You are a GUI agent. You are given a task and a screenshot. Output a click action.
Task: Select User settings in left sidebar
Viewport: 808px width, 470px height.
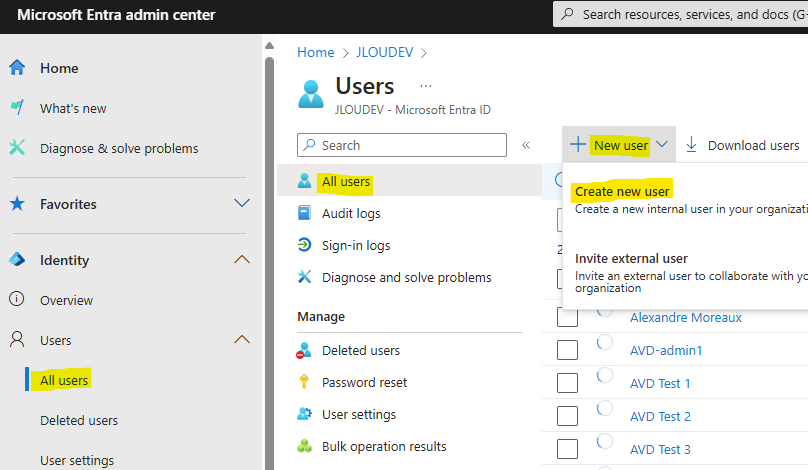tap(77, 460)
